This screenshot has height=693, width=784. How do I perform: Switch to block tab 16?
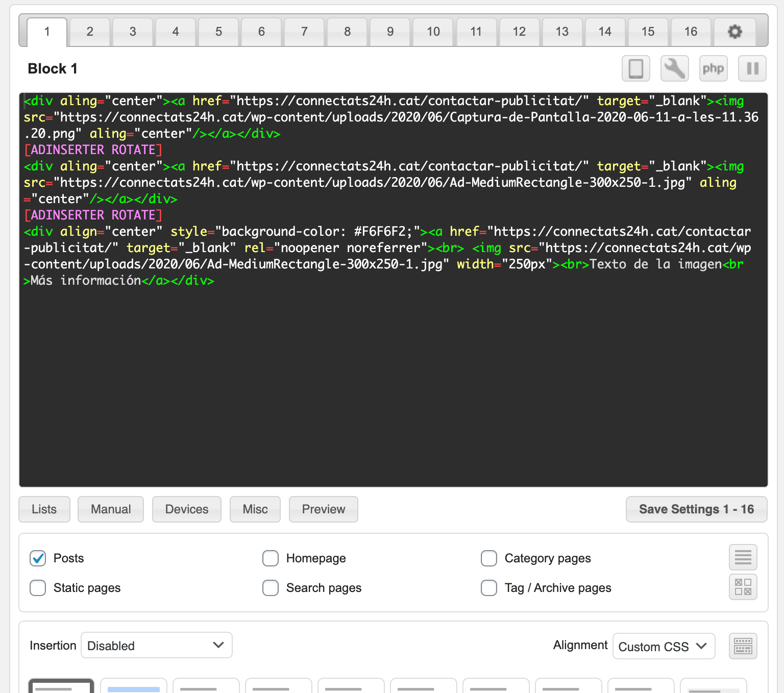point(691,32)
